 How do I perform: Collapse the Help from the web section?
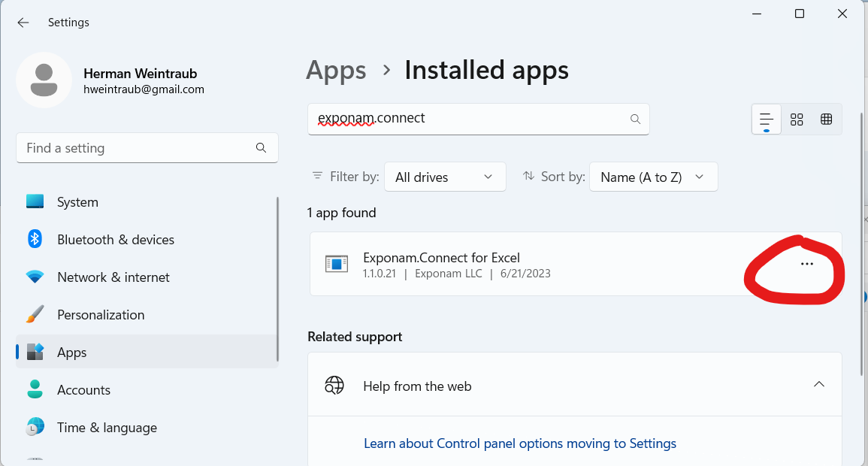click(818, 385)
